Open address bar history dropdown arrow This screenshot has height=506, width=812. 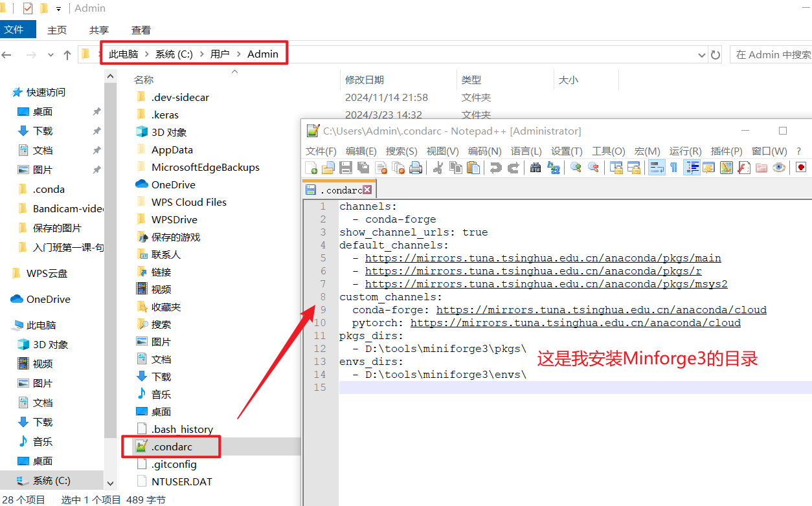(703, 55)
